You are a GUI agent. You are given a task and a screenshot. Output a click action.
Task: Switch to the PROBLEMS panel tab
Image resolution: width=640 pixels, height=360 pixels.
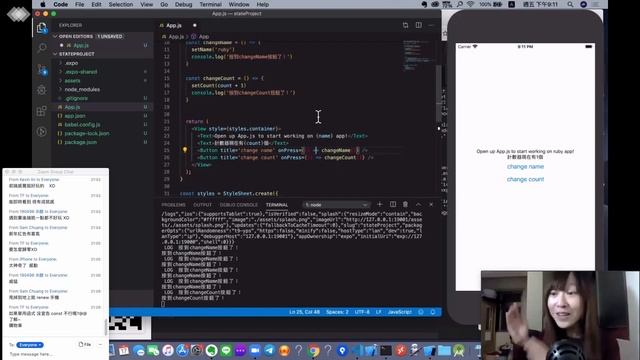click(173, 205)
